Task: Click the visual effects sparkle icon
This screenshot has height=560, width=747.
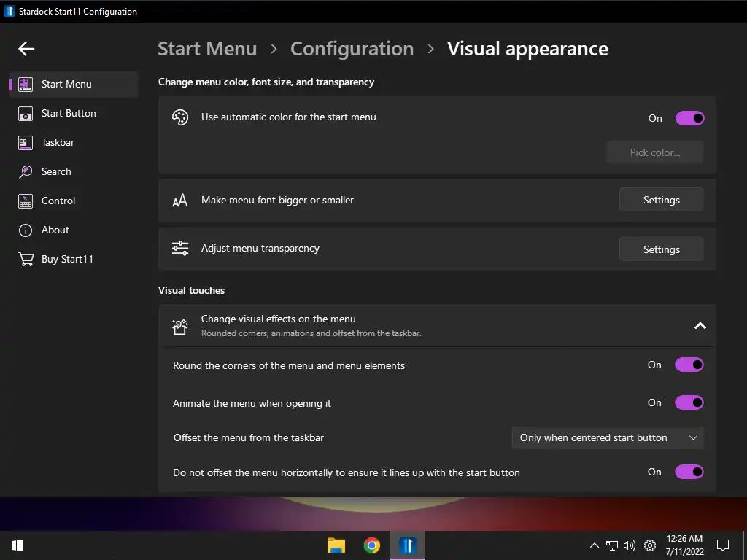Action: 180,326
